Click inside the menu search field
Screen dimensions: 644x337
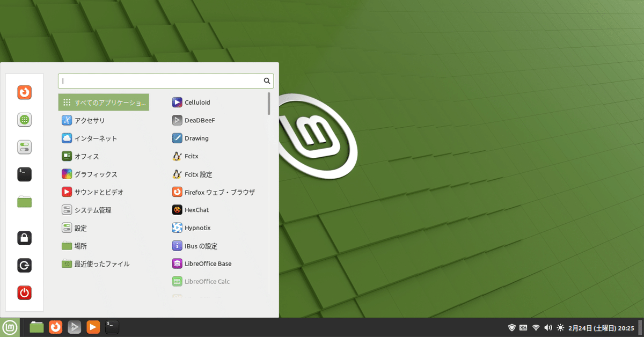coord(161,80)
